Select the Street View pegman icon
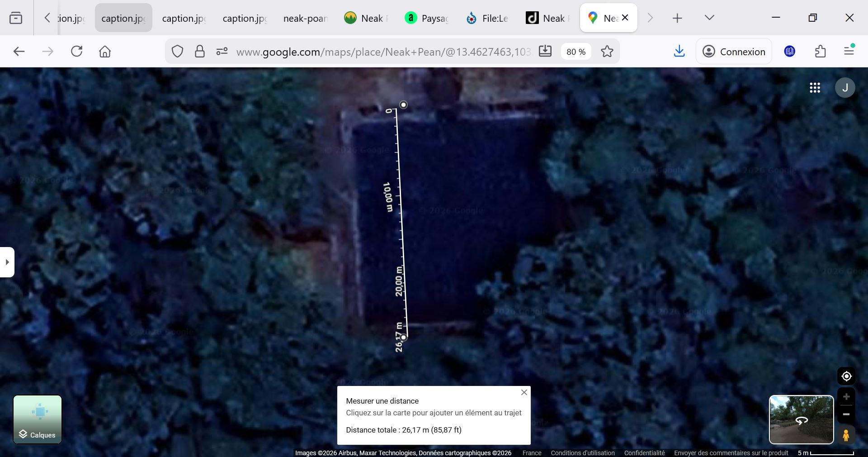 tap(846, 435)
